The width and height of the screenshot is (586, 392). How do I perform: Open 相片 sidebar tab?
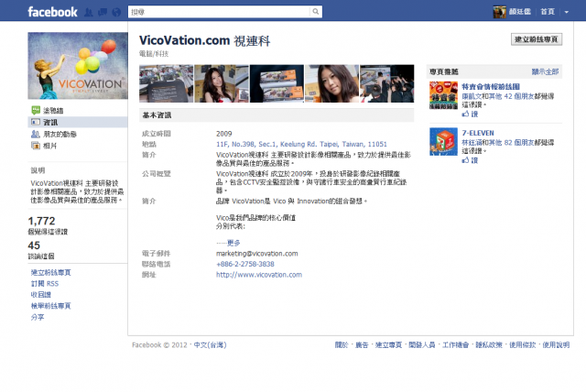point(78,146)
